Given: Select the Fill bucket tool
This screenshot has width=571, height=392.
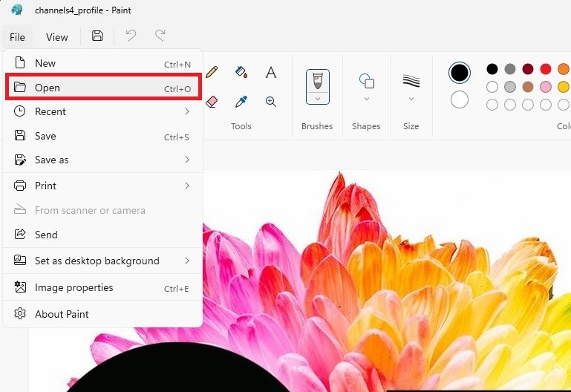Looking at the screenshot, I should point(241,72).
